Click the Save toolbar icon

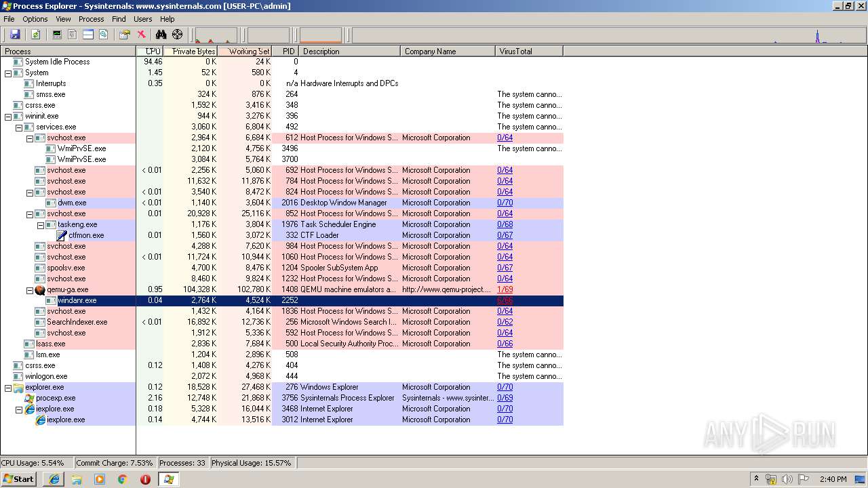[x=14, y=35]
